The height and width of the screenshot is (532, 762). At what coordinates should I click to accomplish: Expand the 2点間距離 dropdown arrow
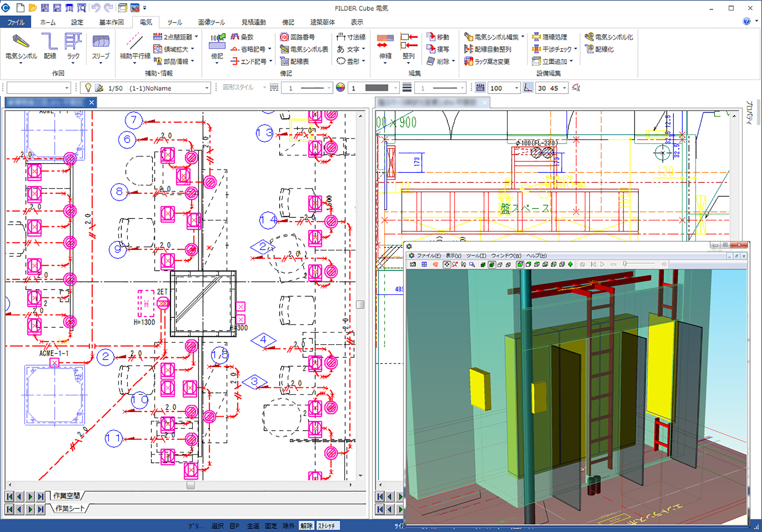click(x=196, y=37)
